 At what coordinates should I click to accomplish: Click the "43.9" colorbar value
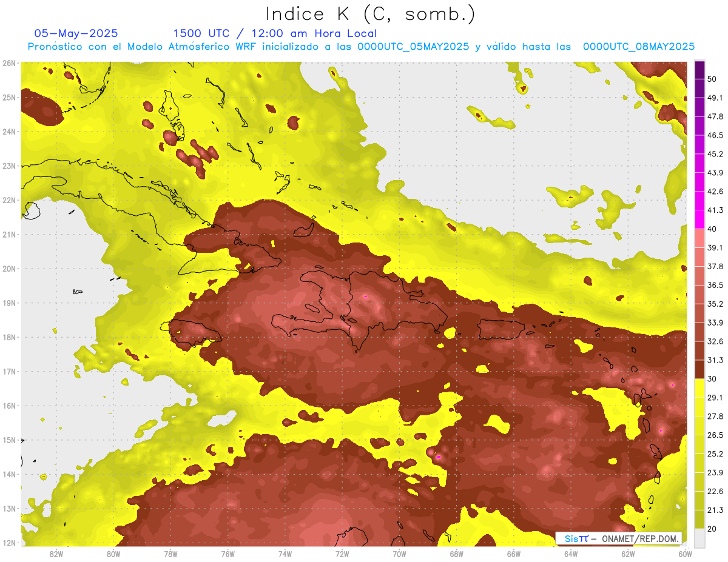pos(714,173)
